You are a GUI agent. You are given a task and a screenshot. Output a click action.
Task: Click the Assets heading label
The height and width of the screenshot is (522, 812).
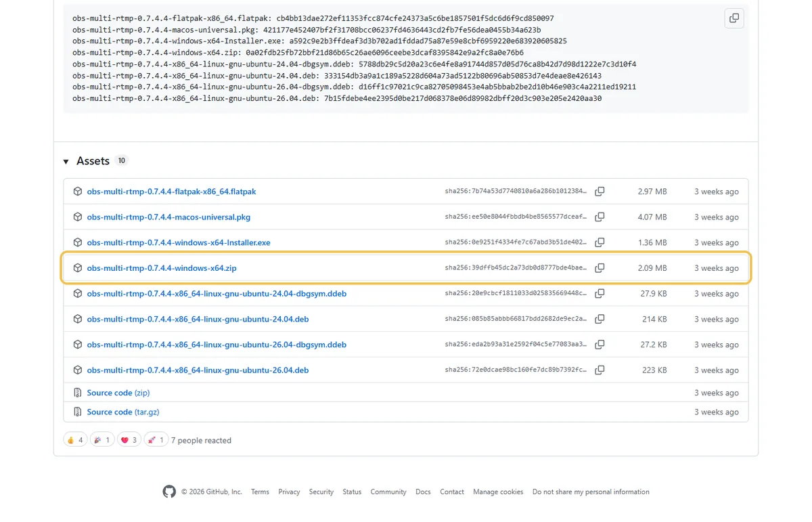coord(93,161)
